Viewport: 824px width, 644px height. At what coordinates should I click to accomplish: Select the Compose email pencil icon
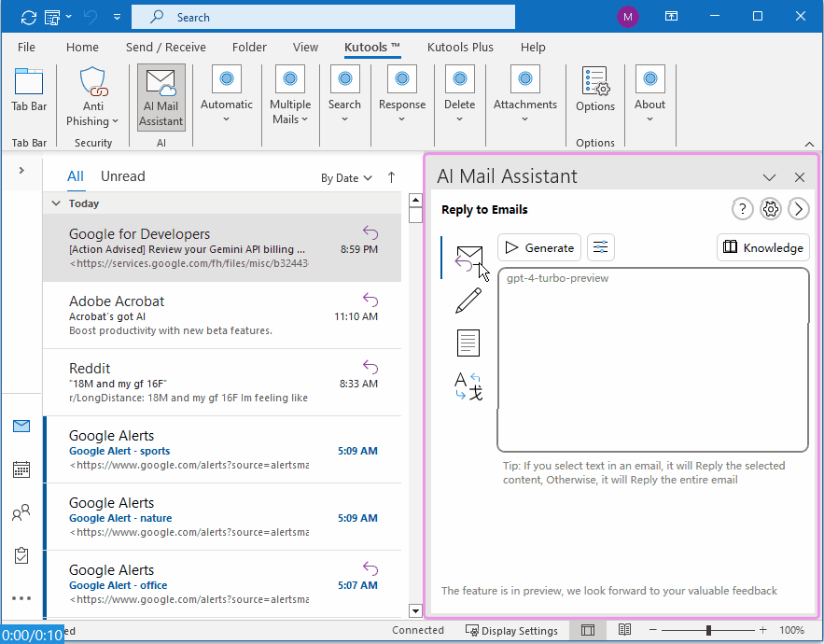pos(468,301)
